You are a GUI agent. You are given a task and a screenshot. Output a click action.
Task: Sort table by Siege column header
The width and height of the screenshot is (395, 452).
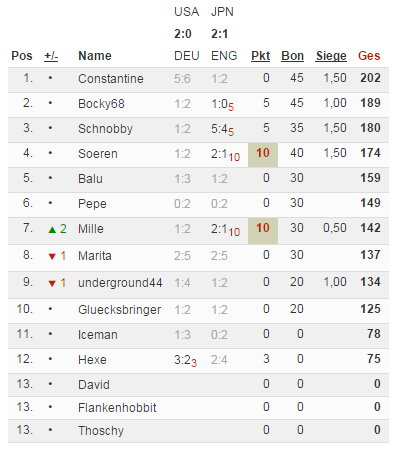(331, 56)
